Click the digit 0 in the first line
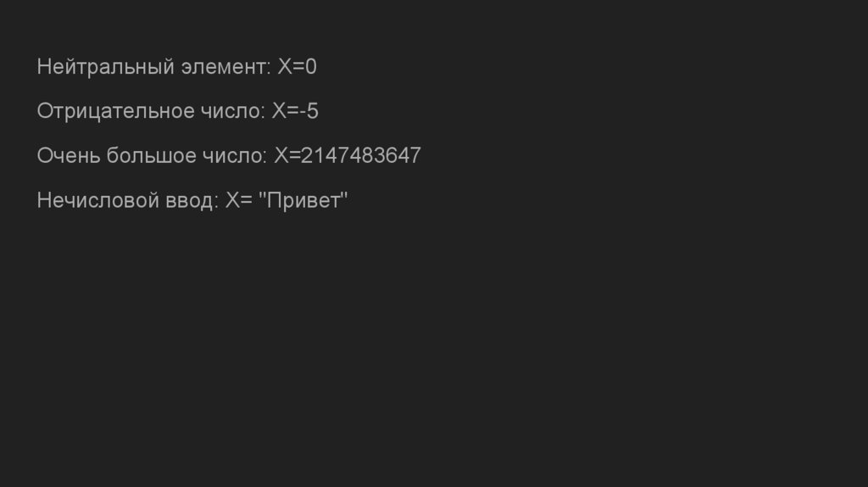 pyautogui.click(x=310, y=67)
